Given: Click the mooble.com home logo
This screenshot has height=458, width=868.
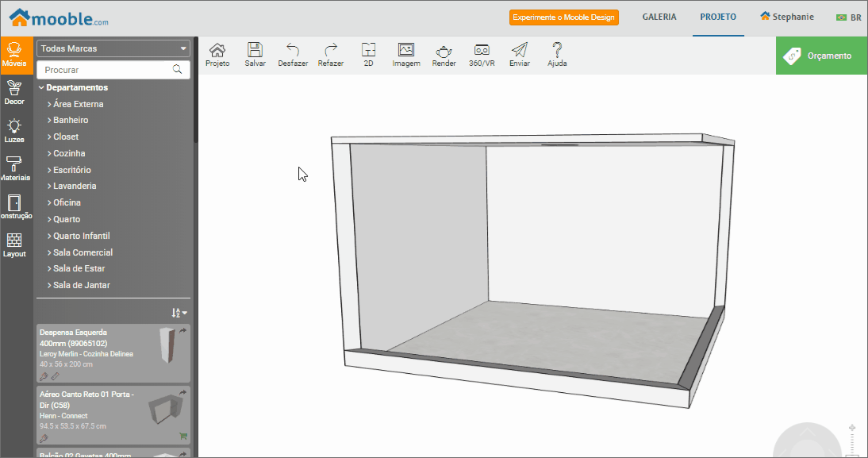Looking at the screenshot, I should [59, 17].
